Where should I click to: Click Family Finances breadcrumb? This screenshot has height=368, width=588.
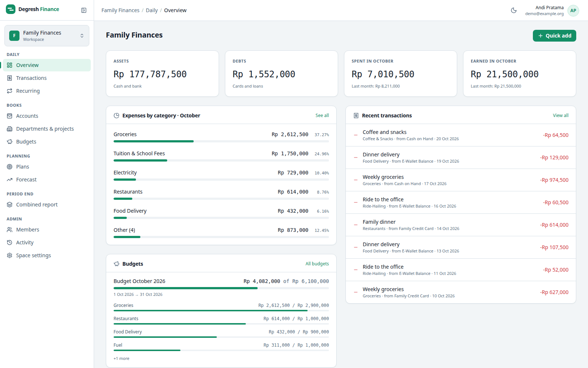pyautogui.click(x=121, y=10)
